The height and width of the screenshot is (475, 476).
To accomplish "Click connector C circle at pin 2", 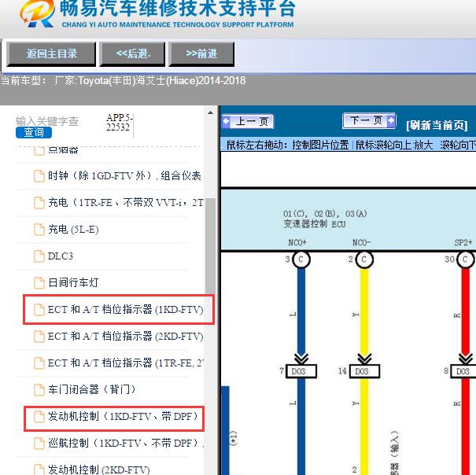I will (364, 260).
